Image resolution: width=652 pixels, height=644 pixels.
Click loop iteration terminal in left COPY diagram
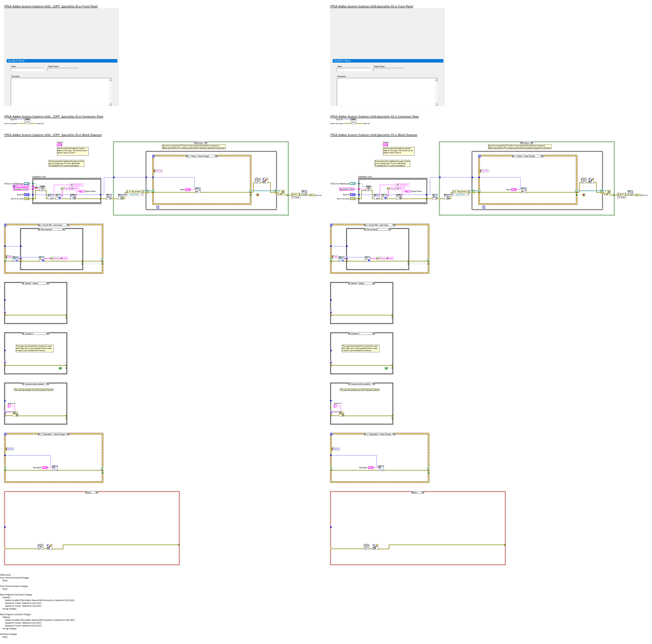(x=158, y=207)
